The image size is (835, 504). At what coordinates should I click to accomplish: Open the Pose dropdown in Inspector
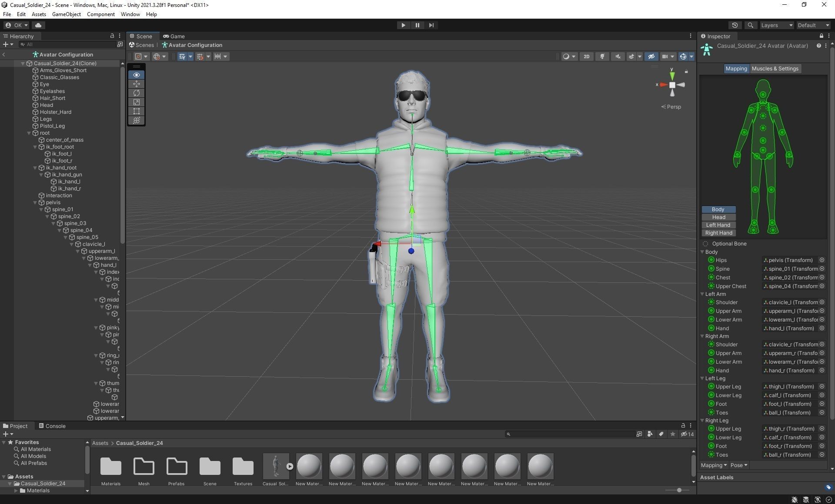tap(738, 465)
